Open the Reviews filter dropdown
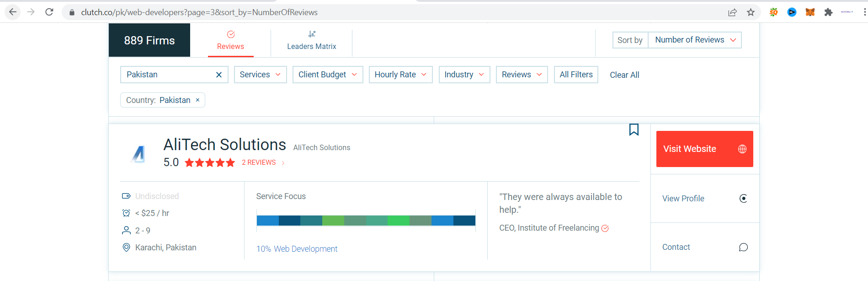 [522, 75]
